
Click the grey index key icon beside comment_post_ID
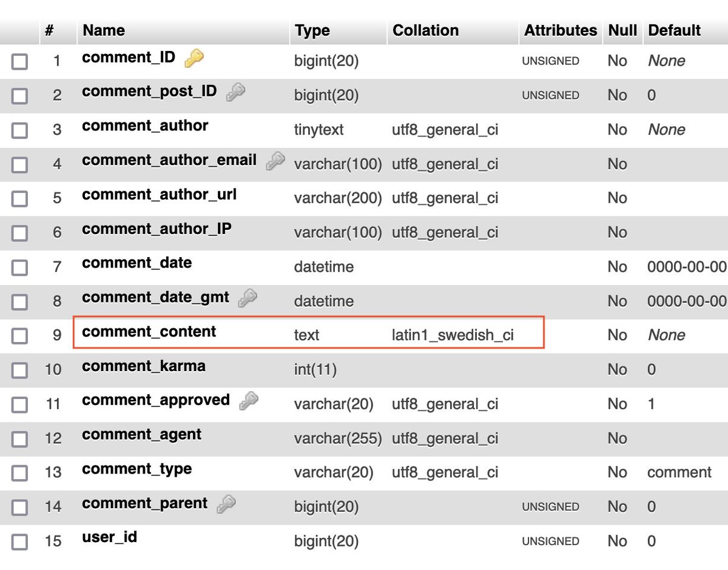[235, 92]
